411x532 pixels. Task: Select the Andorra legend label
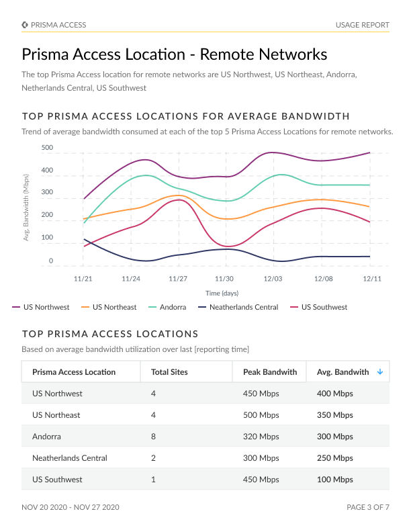(x=173, y=307)
